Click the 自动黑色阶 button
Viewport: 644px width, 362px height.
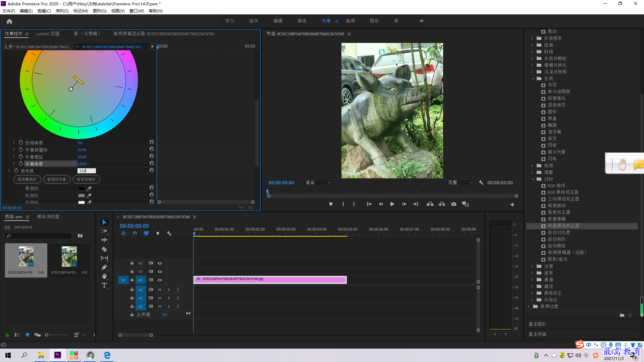tap(27, 179)
